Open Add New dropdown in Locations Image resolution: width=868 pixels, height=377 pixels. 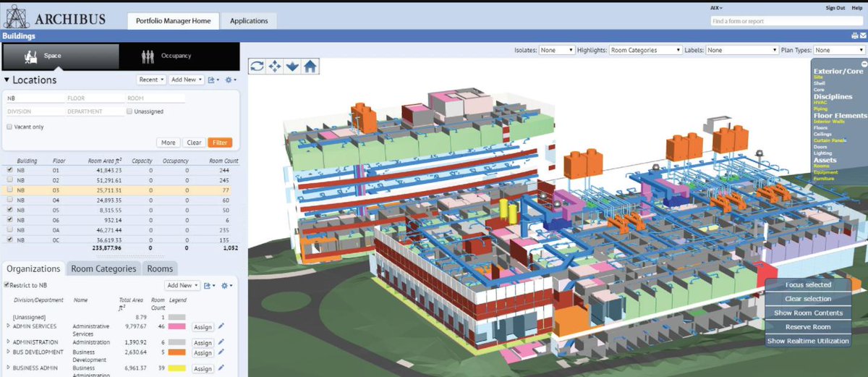(x=186, y=80)
